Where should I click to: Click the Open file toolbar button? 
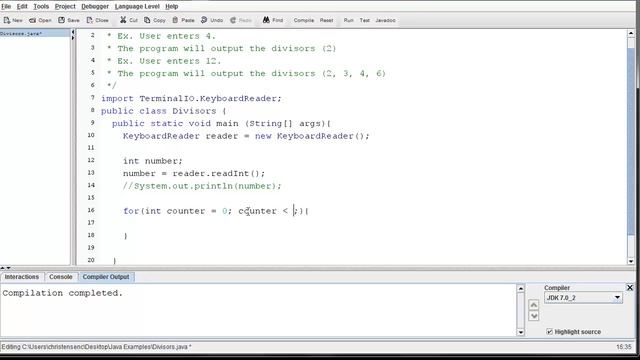click(40, 20)
